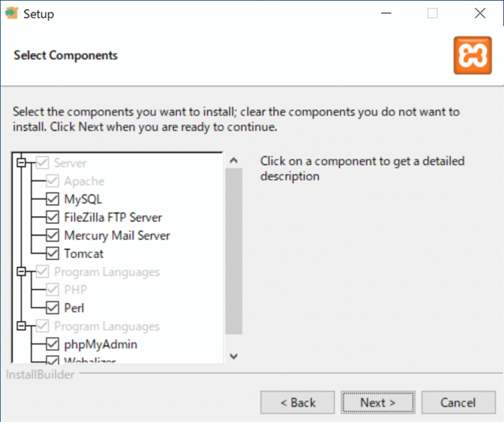
Task: Uncheck the phpMyAdmin checkbox
Action: (x=52, y=344)
